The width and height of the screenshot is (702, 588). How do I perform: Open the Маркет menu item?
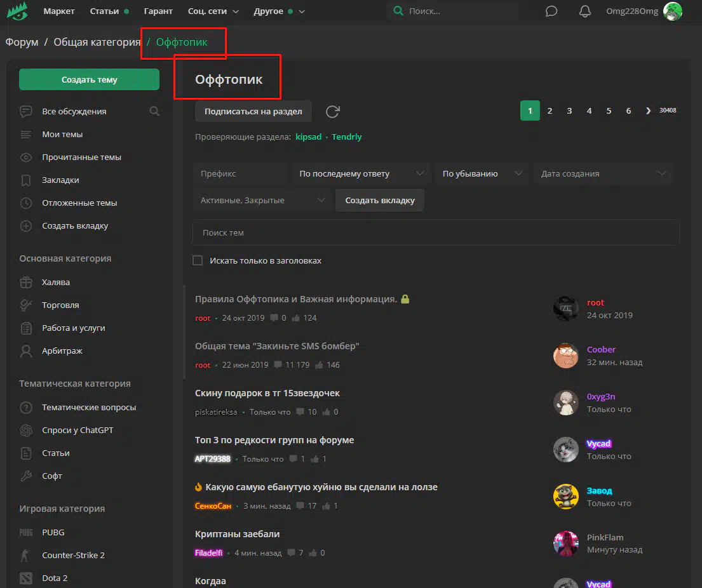(58, 11)
